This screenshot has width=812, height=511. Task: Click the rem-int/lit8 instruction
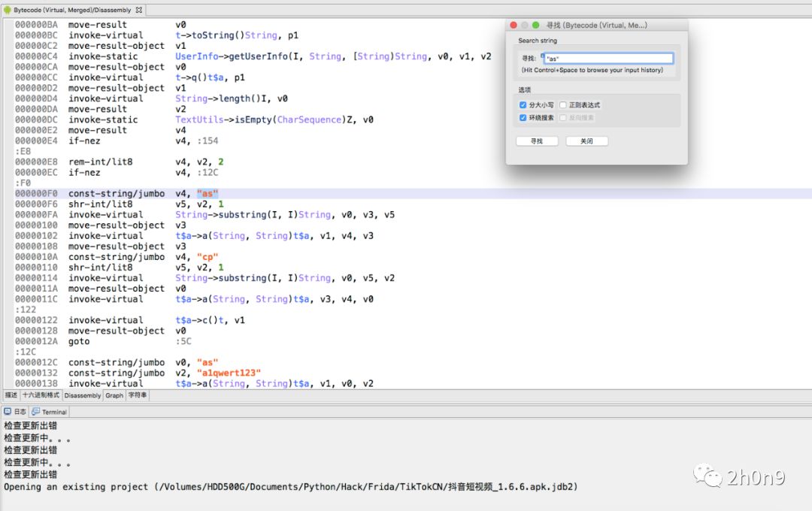click(101, 162)
